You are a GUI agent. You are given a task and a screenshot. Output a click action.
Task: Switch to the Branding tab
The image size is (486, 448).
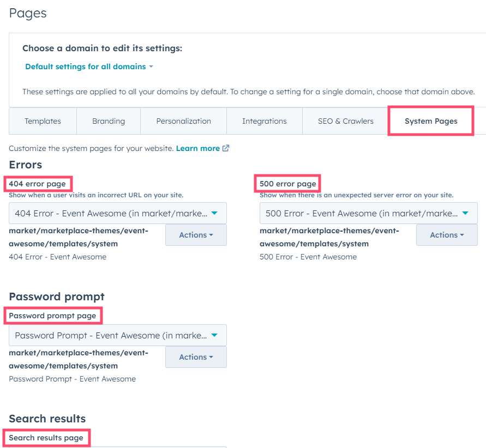109,121
